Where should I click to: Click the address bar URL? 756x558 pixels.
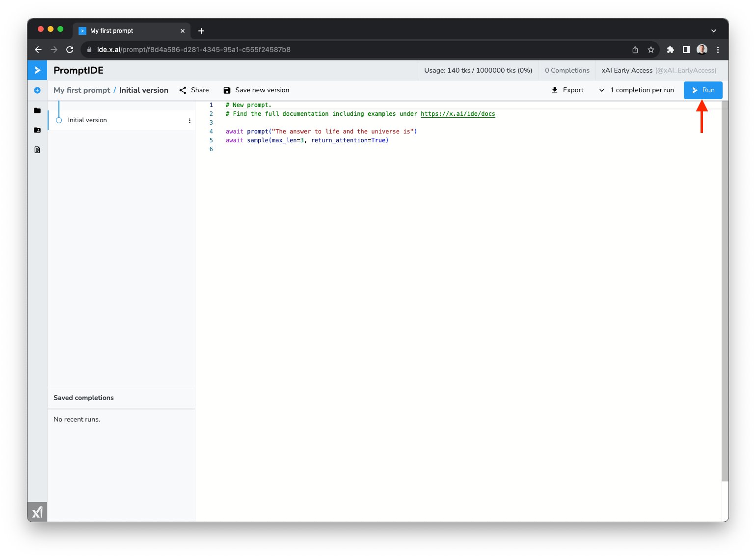pyautogui.click(x=193, y=50)
